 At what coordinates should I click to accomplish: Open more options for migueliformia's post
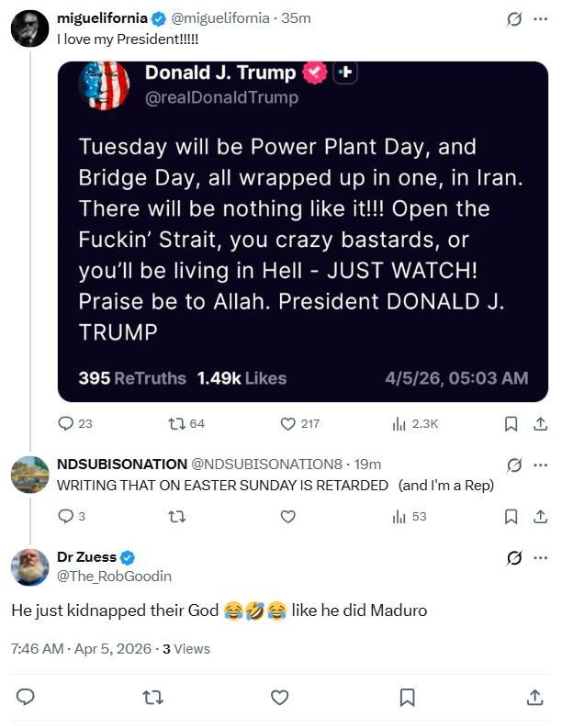(x=540, y=19)
